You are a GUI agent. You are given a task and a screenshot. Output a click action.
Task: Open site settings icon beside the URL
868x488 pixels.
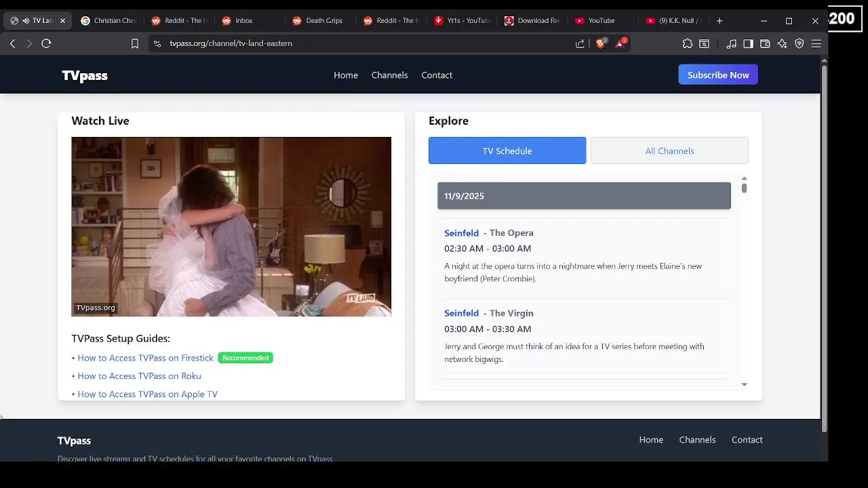(157, 43)
